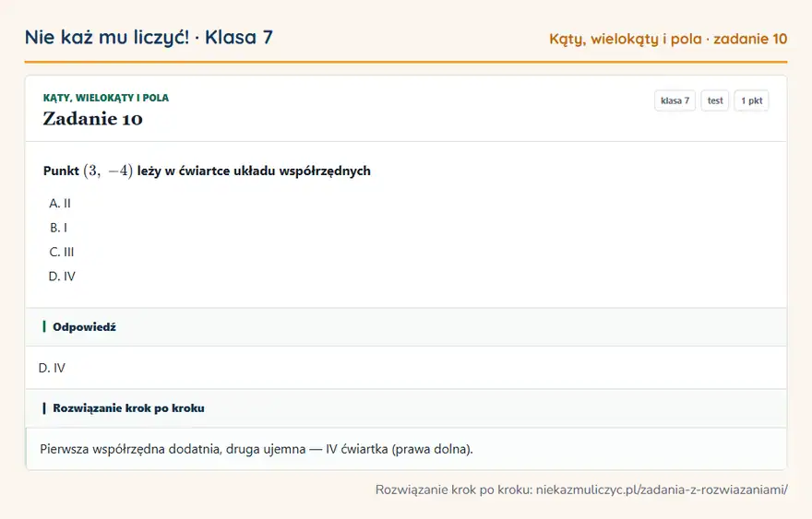Click the '1 pkt' tag

[751, 100]
